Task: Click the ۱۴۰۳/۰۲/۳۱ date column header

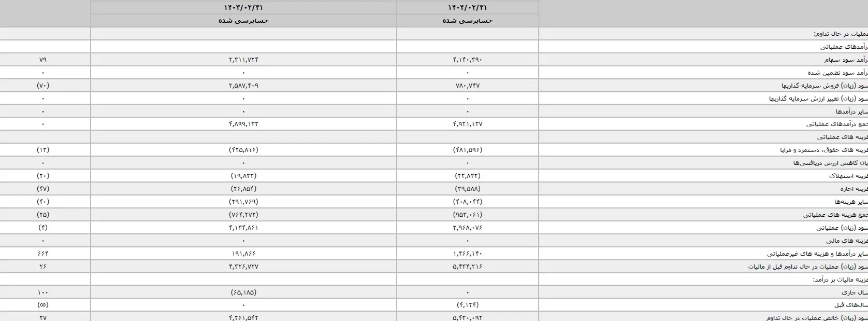Action: tap(243, 7)
